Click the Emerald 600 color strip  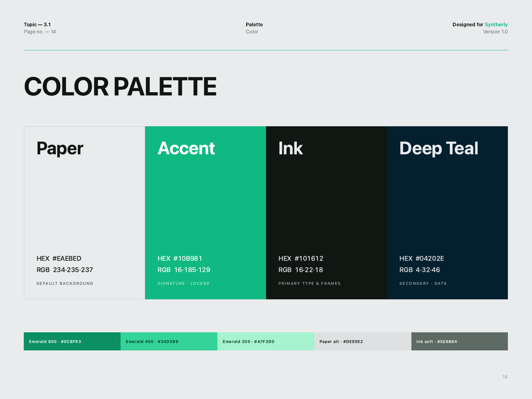[x=72, y=341]
